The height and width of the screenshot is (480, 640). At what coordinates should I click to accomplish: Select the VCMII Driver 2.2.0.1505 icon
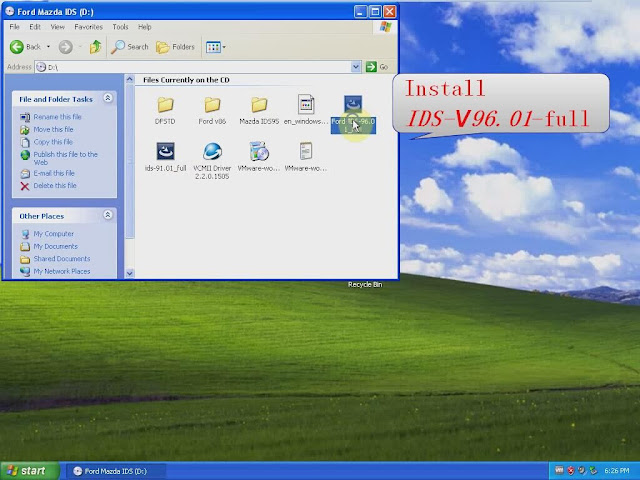tap(212, 151)
